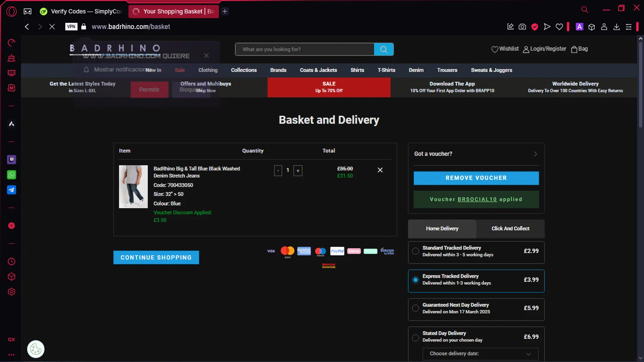Click the striped screen icon in sidebar
Image resolution: width=644 pixels, height=362 pixels.
[x=12, y=73]
